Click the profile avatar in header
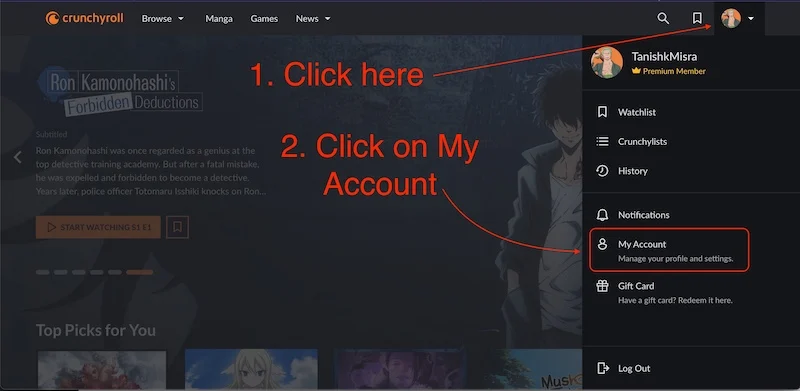Screen dimensions: 800x391 731,18
